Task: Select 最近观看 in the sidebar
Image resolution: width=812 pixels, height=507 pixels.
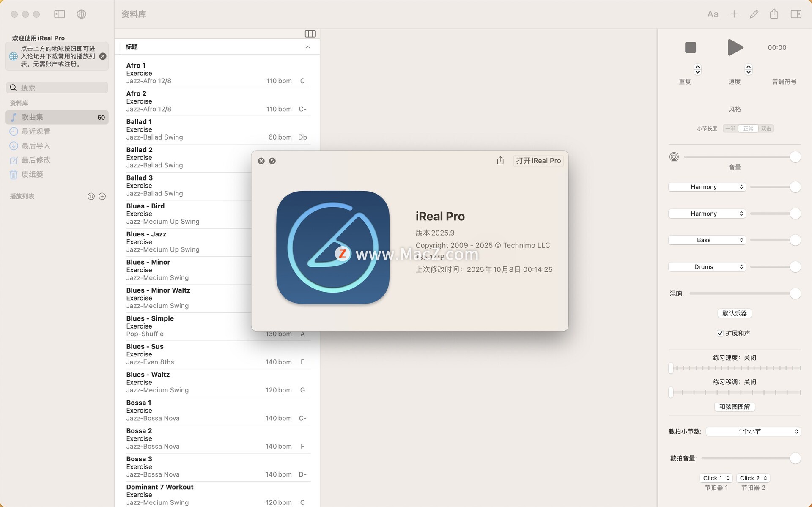Action: click(36, 132)
